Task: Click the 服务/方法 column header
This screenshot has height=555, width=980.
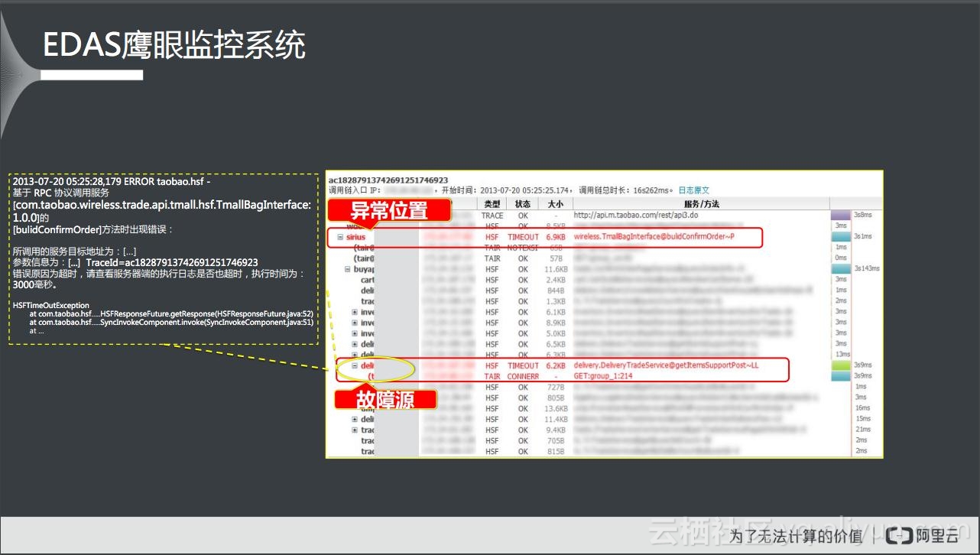Action: tap(700, 204)
